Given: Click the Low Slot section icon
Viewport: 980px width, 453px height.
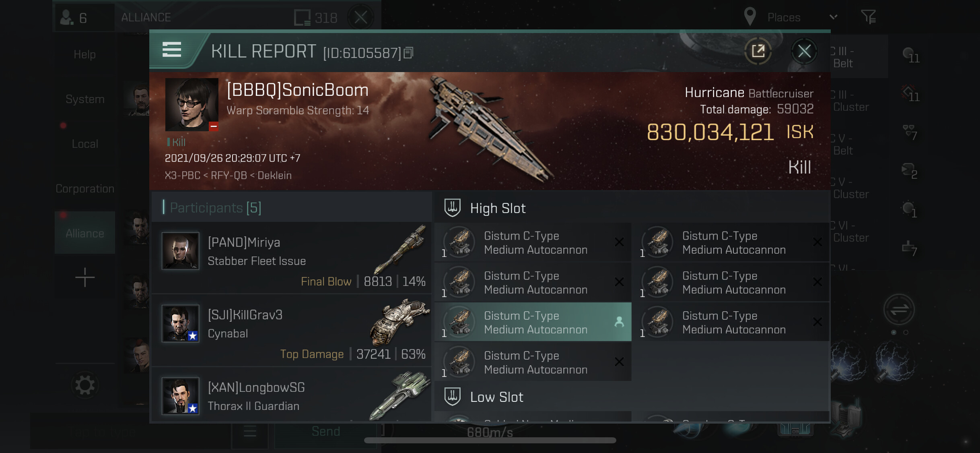Looking at the screenshot, I should coord(452,397).
